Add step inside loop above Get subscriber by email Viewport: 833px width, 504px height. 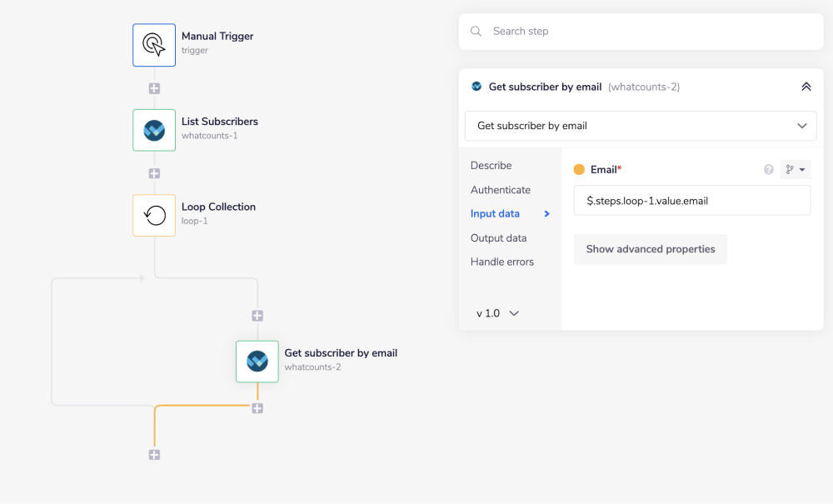(x=257, y=316)
